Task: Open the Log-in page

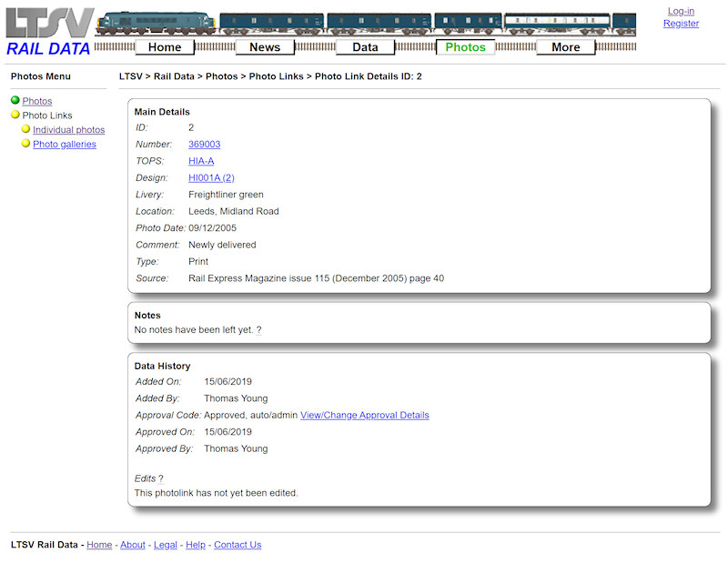Action: click(681, 11)
